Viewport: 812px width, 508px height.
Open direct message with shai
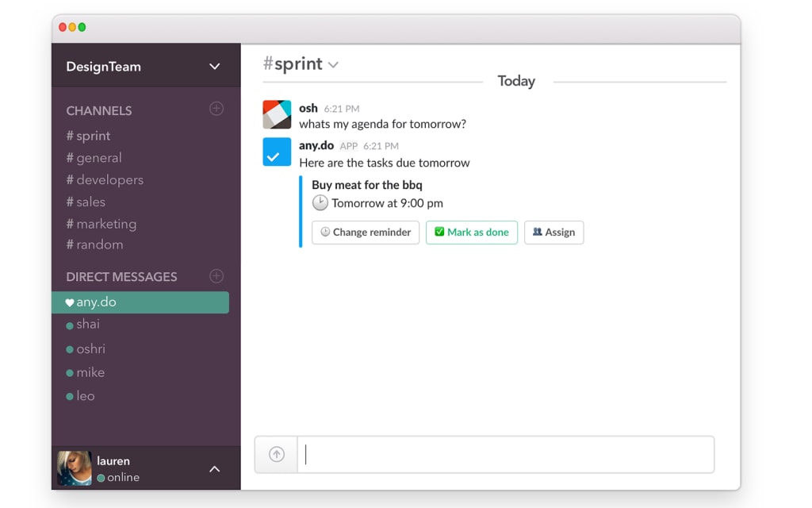tap(82, 325)
